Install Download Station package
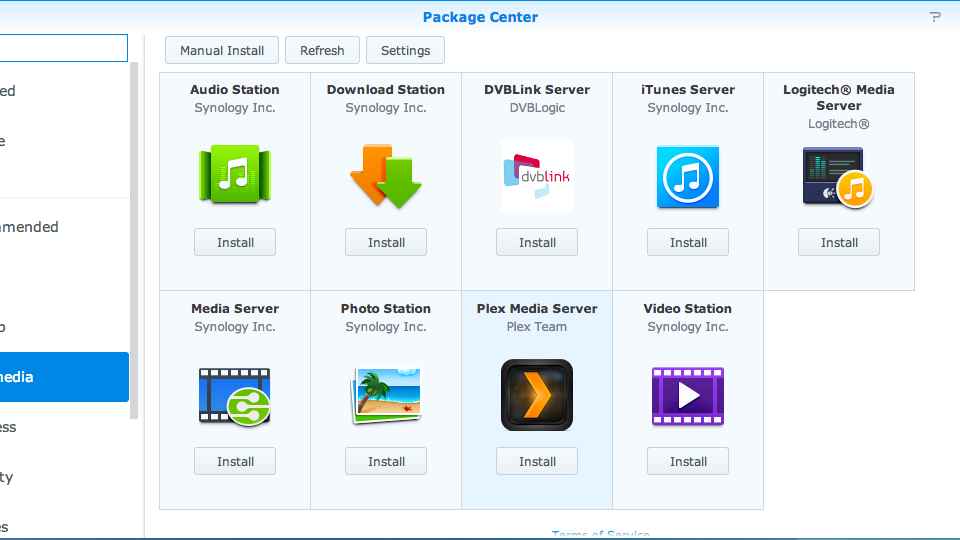Viewport: 960px width, 540px height. (386, 242)
